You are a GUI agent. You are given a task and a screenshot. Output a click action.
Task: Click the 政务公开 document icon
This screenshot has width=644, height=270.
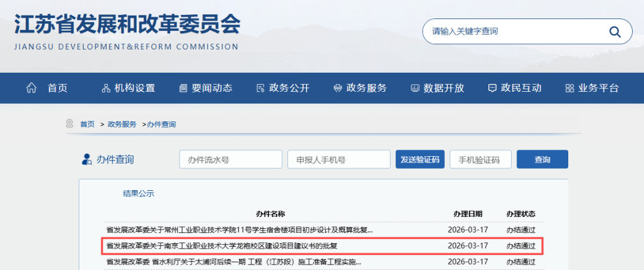[260, 88]
